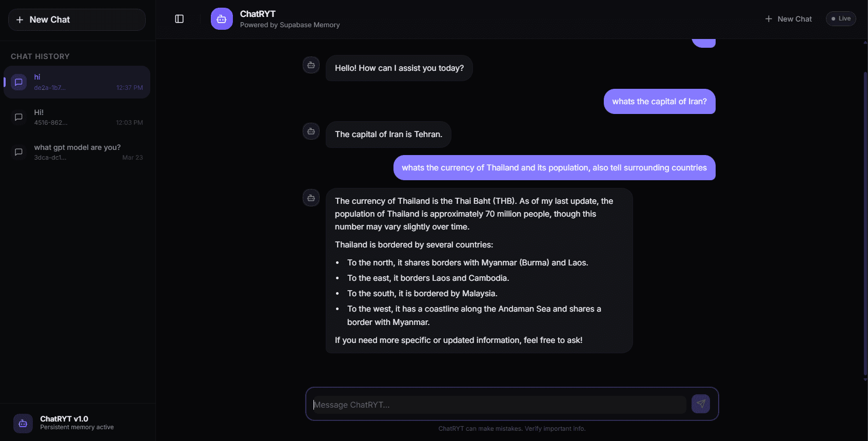Select the active 'hi' chat entry
Screen dimensions: 868x441
77,82
